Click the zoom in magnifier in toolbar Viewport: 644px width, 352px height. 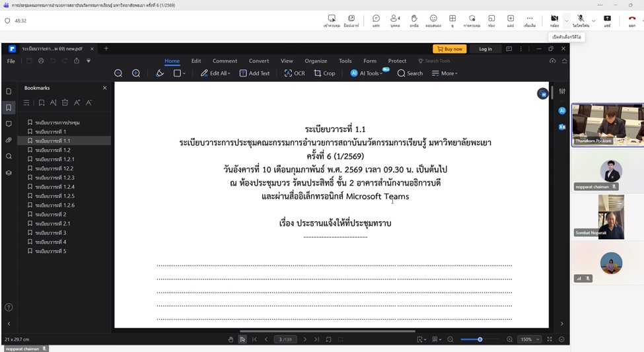click(x=136, y=73)
